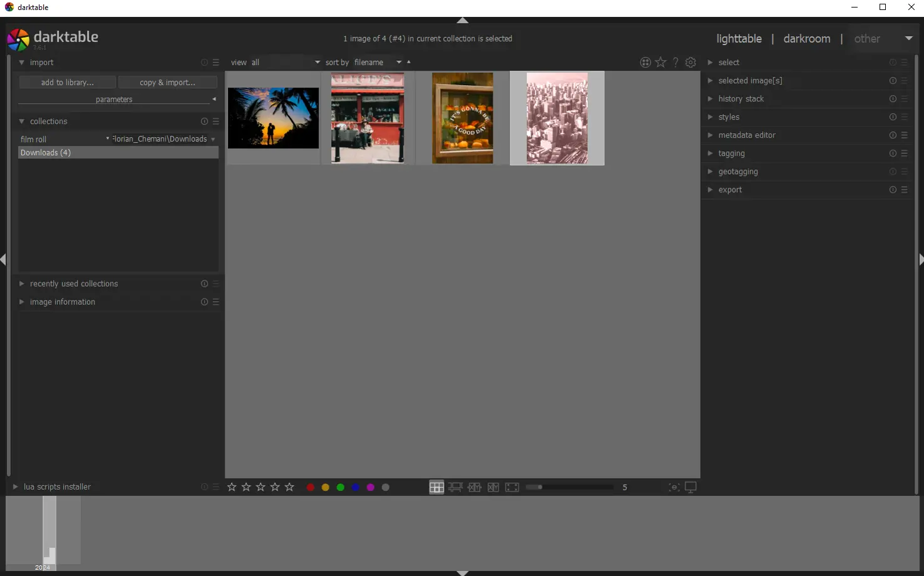Image resolution: width=924 pixels, height=576 pixels.
Task: Expand the export panel
Action: pyautogui.click(x=730, y=190)
